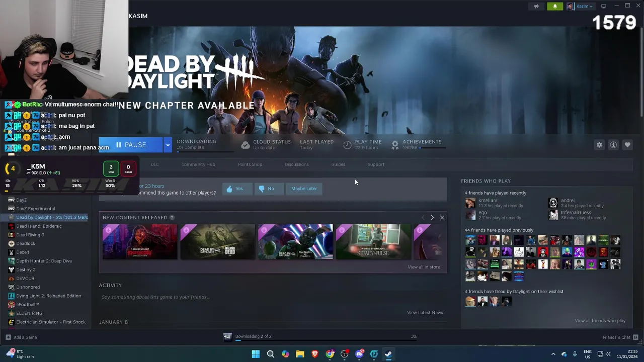Click View all friends who play
The width and height of the screenshot is (644, 362).
[600, 321]
